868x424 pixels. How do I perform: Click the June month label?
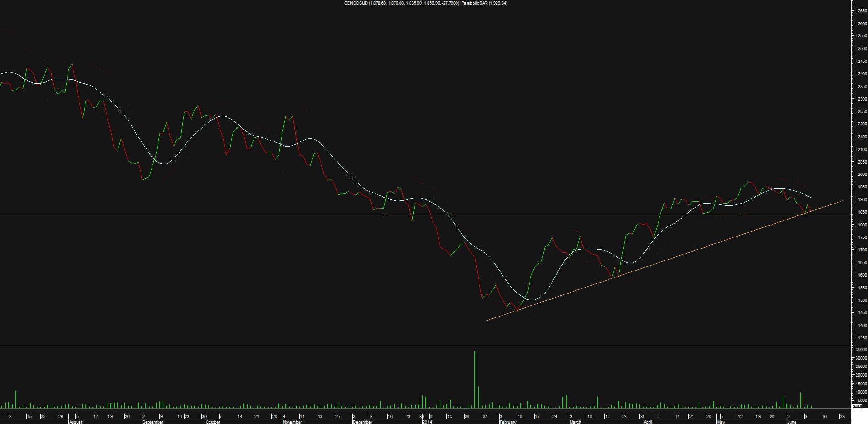click(792, 422)
